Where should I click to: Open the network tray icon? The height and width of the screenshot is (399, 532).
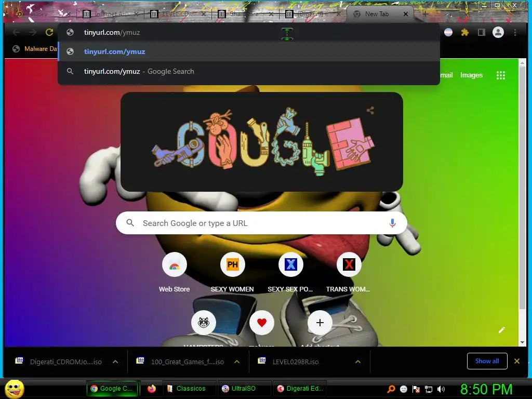coord(429,389)
